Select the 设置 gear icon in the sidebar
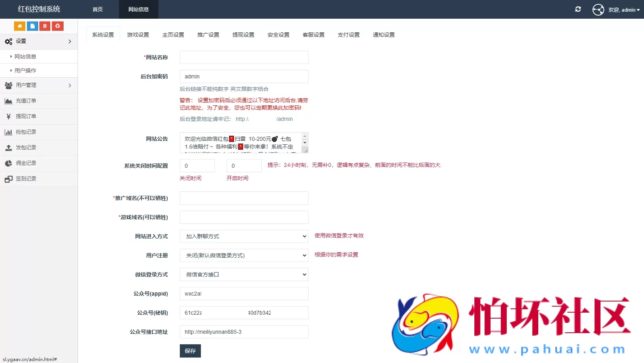 (8, 41)
